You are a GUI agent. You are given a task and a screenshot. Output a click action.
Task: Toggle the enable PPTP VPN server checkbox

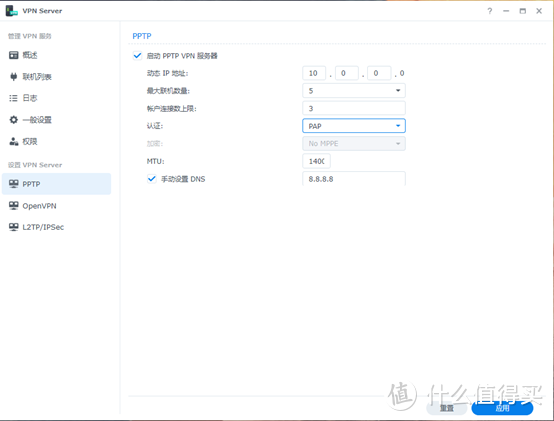(137, 55)
